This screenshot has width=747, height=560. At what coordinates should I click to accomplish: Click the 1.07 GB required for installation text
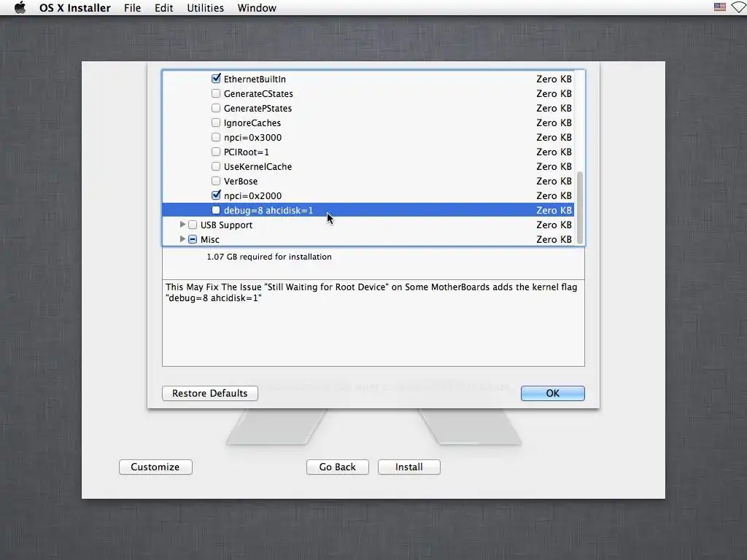click(269, 257)
